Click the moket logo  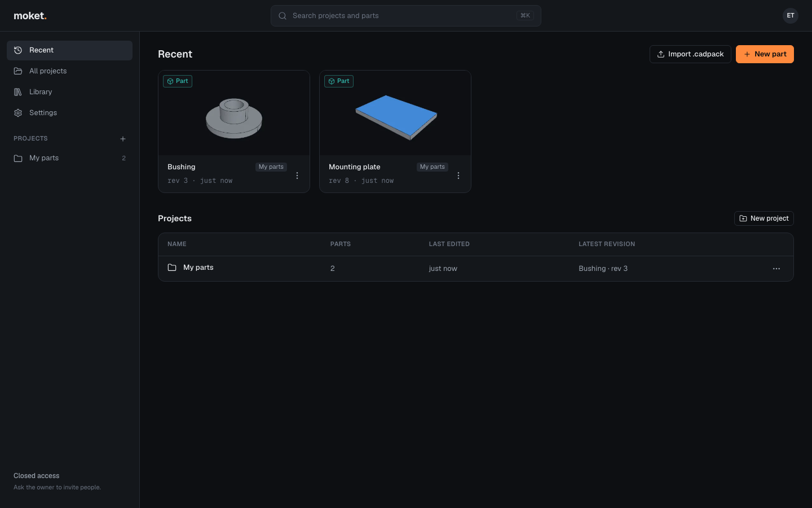pos(30,16)
